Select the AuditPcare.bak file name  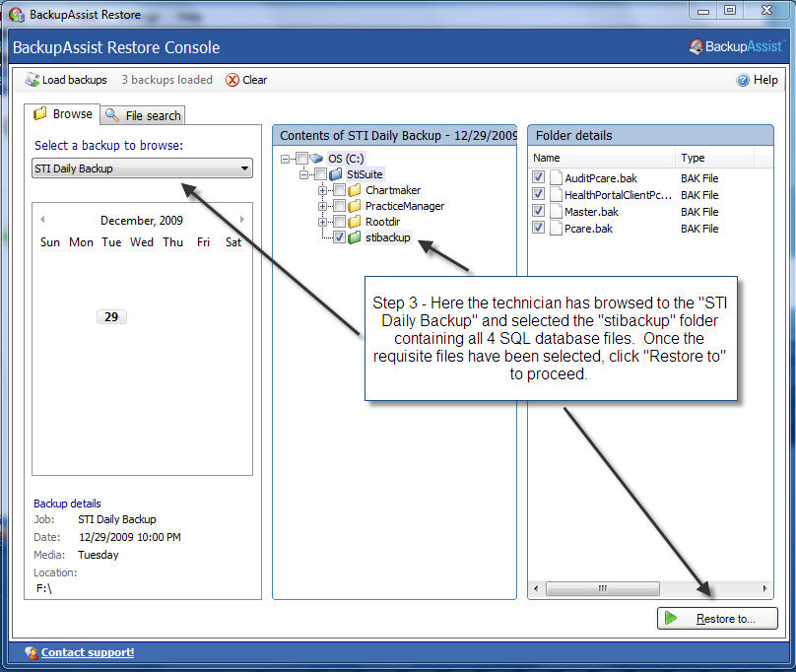click(601, 178)
